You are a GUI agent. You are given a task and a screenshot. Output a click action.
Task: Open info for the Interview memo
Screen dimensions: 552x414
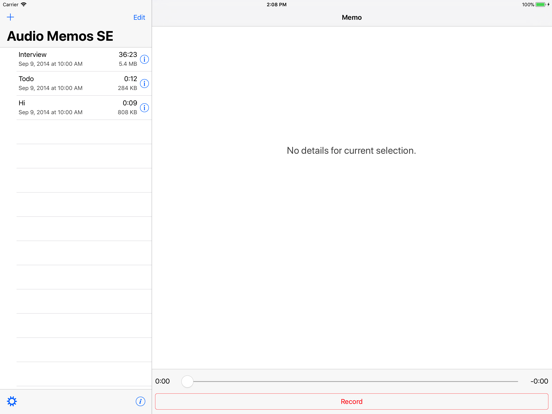(144, 59)
